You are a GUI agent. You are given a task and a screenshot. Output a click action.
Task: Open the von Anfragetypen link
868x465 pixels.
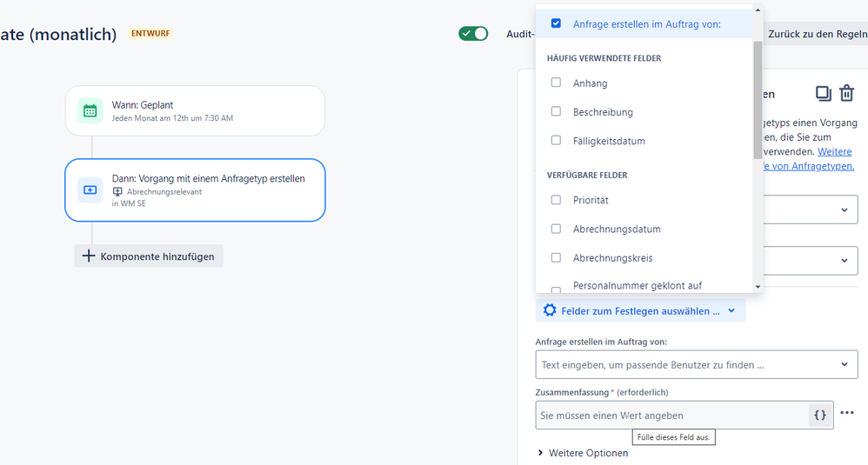point(808,166)
